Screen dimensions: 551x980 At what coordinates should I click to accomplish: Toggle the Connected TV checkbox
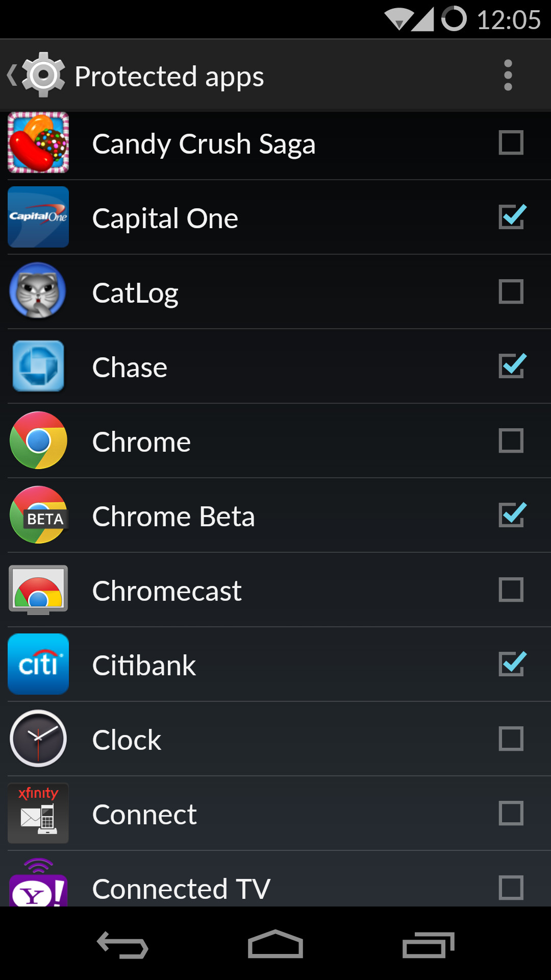tap(511, 888)
